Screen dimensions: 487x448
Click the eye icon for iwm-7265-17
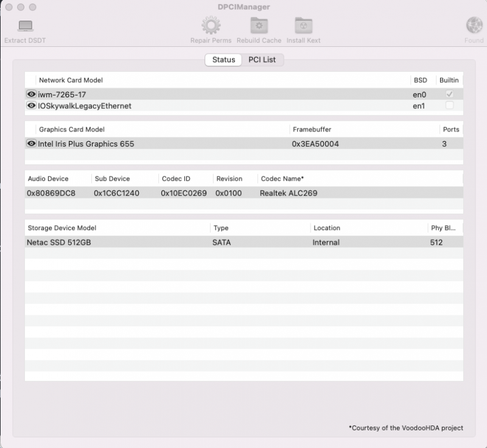31,94
